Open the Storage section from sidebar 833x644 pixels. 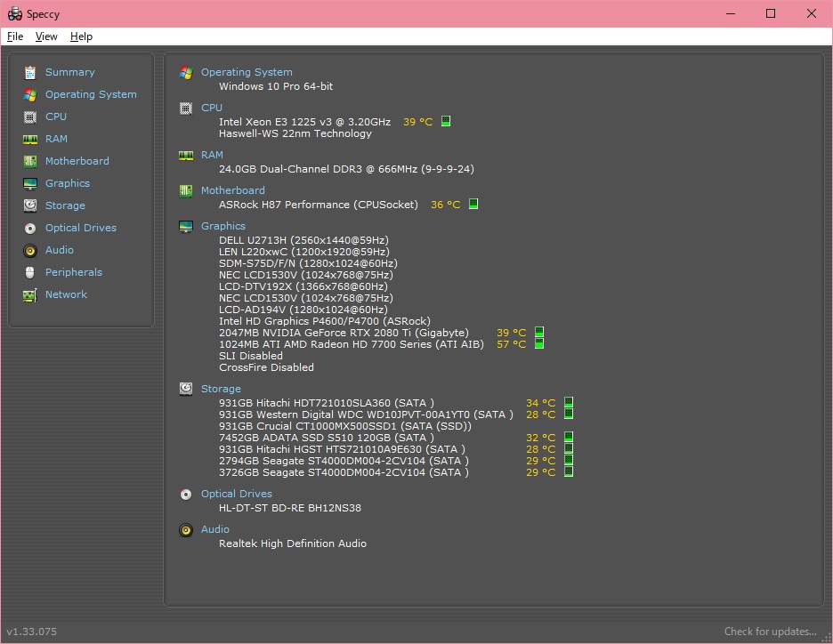click(x=65, y=206)
